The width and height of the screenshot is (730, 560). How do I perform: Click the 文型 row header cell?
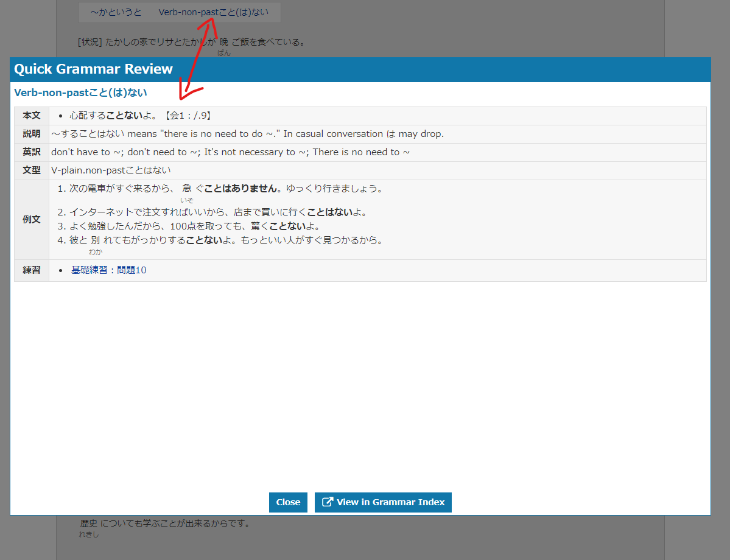pos(32,170)
